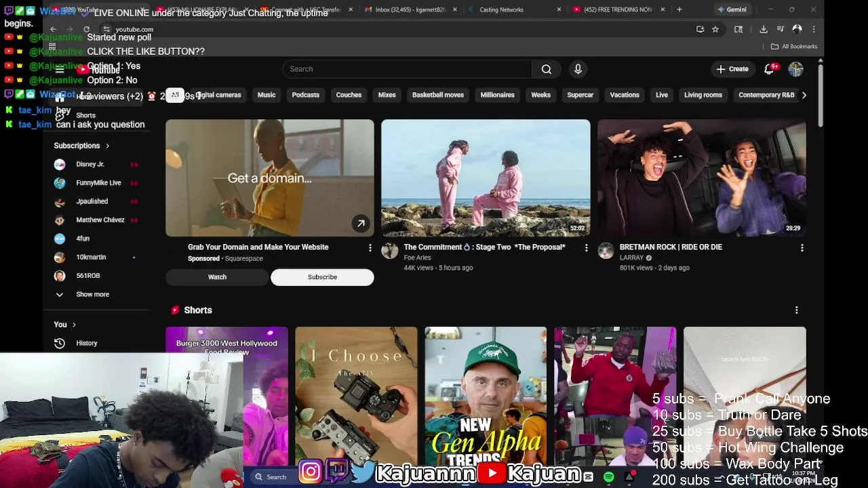This screenshot has height=488, width=868.
Task: Go back with the browser back arrow
Action: [x=53, y=29]
